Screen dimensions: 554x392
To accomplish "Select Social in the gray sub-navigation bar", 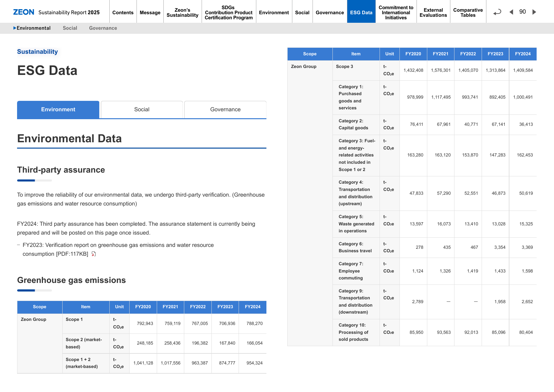I will tap(70, 28).
